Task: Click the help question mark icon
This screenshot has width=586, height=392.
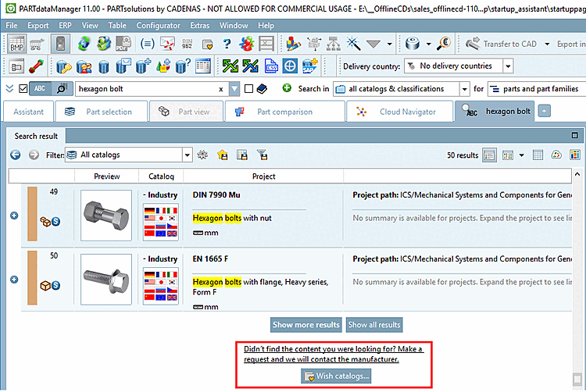Action: 227,44
